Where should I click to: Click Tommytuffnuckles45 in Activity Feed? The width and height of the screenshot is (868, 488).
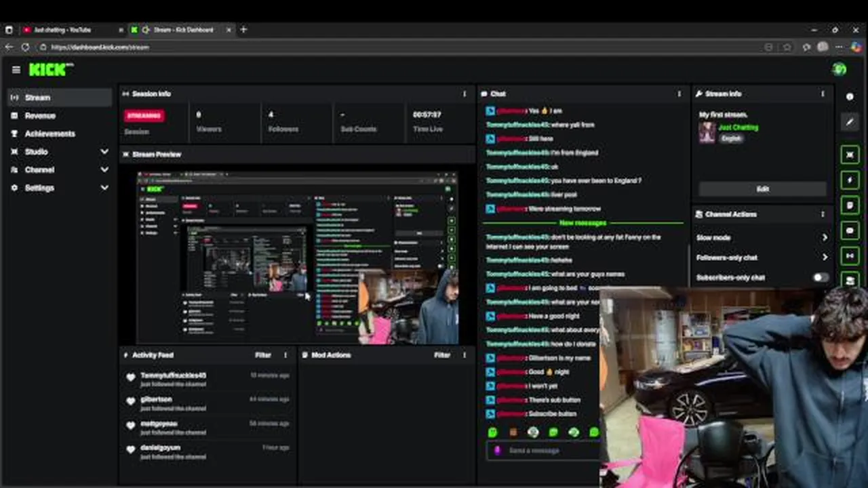click(x=173, y=375)
